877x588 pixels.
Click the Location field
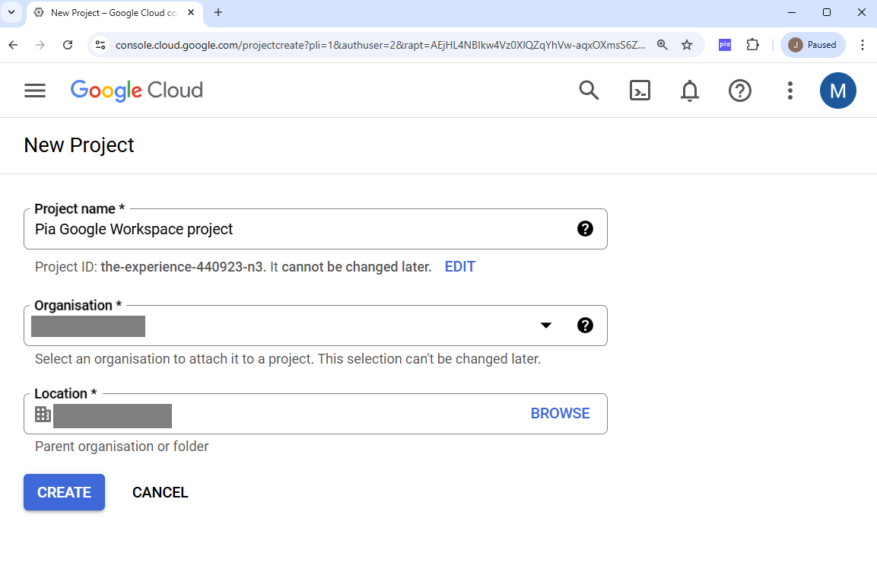coord(316,414)
